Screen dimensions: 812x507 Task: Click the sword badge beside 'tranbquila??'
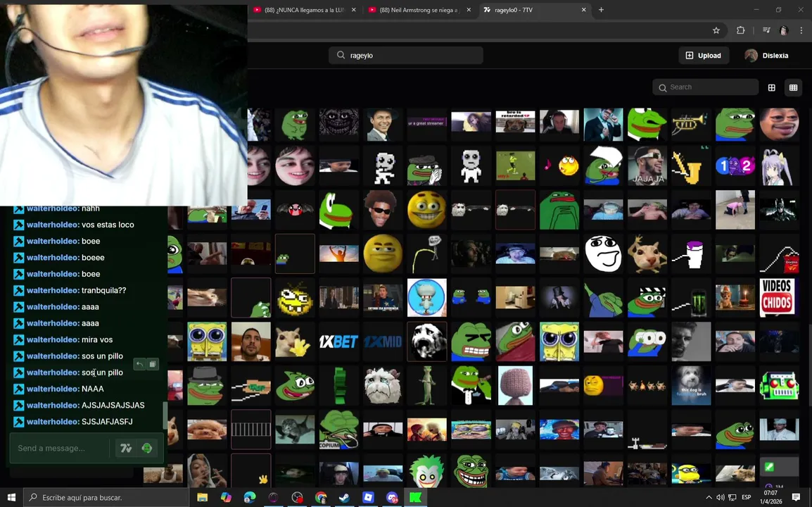coord(18,290)
